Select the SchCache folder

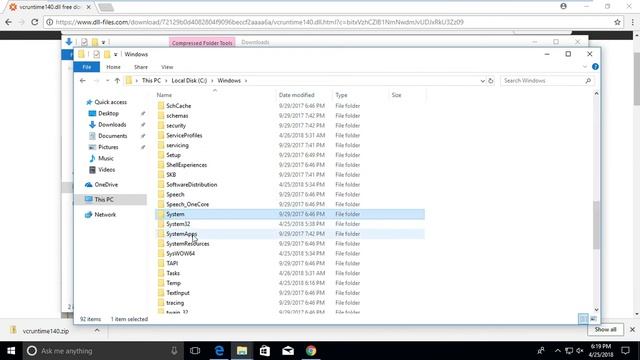point(178,106)
